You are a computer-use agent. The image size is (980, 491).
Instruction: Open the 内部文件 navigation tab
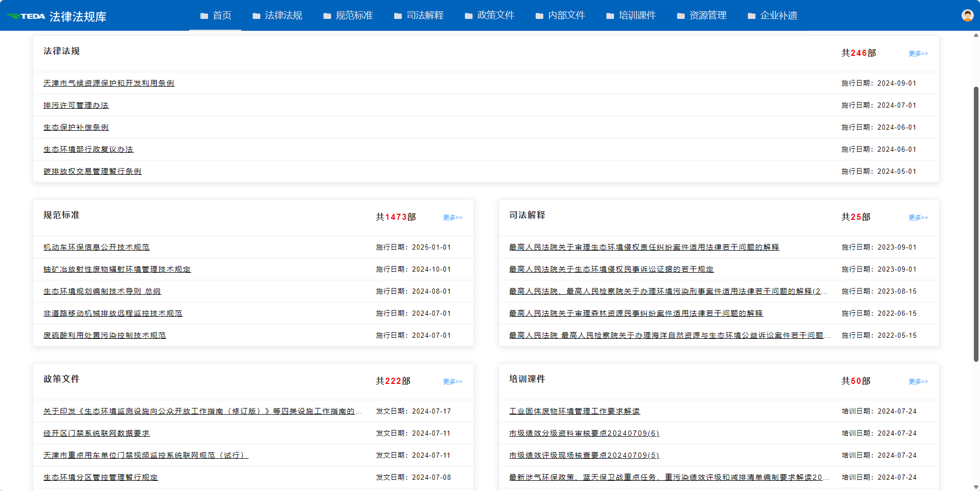[560, 15]
